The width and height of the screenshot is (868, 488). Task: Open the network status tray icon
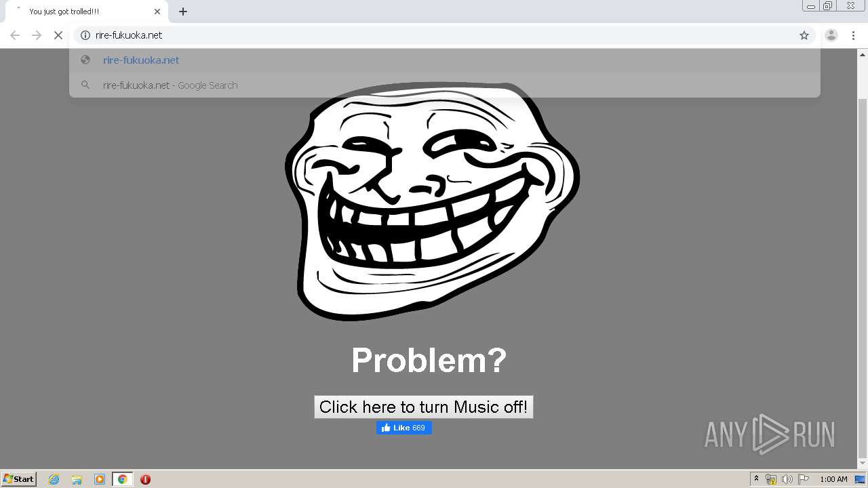[771, 479]
